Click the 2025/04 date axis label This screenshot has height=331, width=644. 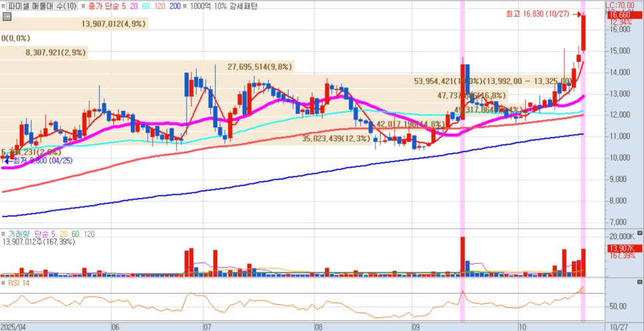(13, 327)
